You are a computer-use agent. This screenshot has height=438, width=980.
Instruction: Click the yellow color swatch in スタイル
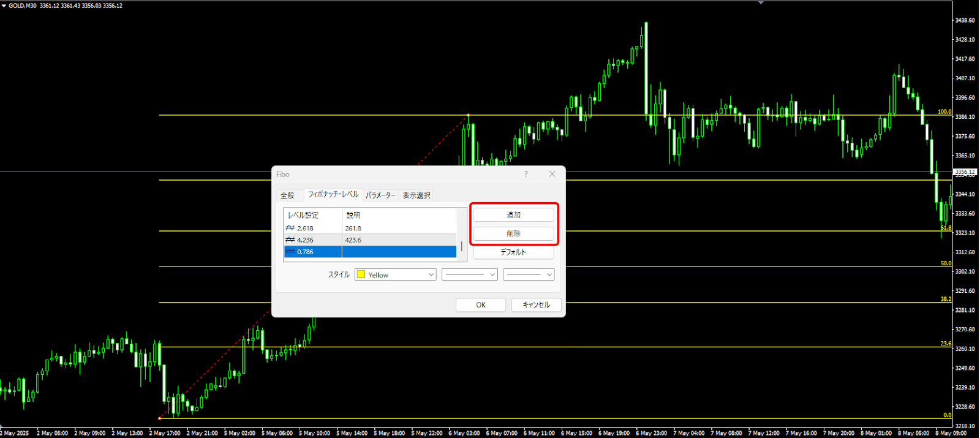pos(361,274)
